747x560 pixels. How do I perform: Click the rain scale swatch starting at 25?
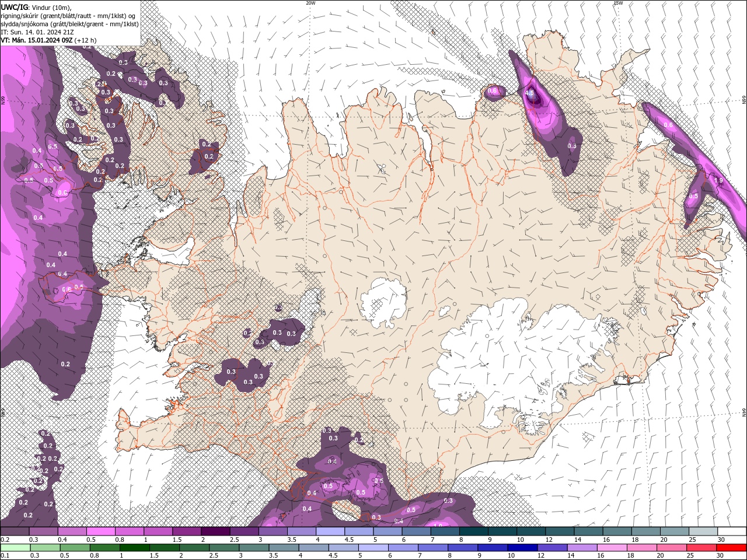[701, 548]
